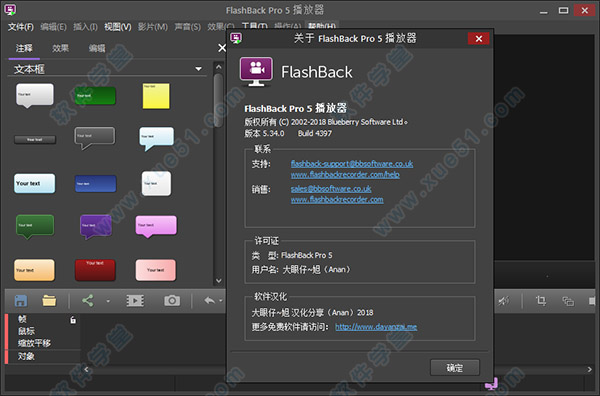Screen dimensions: 600x396
Task: Click the film strip export icon
Action: pyautogui.click(x=135, y=301)
